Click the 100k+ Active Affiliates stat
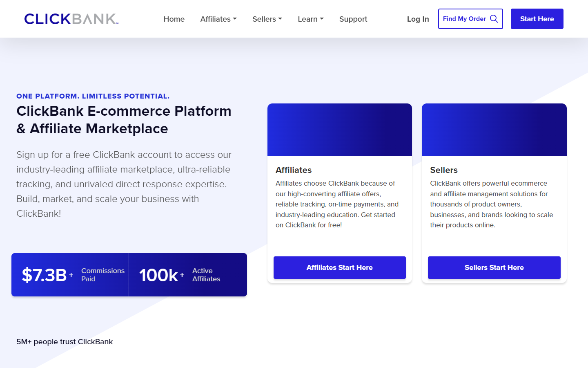This screenshot has height=368, width=588. click(x=188, y=275)
